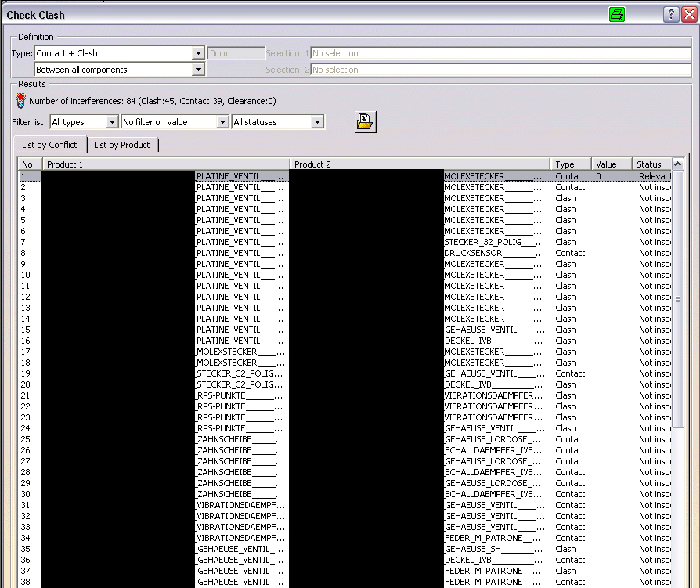Sort by the Product 2 column header

point(420,164)
